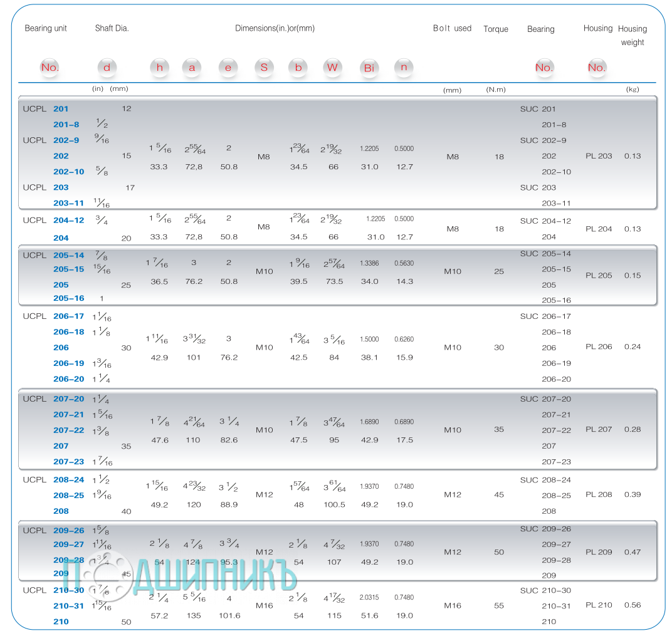
Task: Click the 'Shaft Dia.' column heading
Action: click(112, 28)
